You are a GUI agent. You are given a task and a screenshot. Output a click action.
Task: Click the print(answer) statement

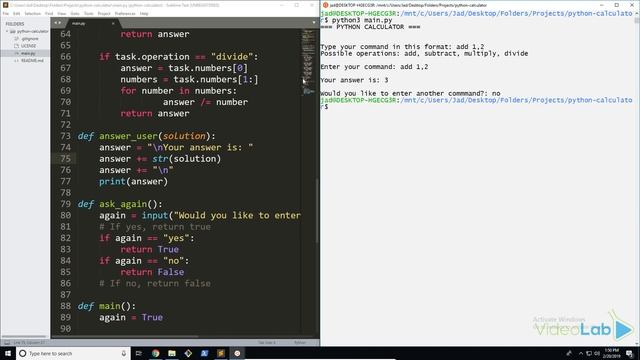coord(133,181)
